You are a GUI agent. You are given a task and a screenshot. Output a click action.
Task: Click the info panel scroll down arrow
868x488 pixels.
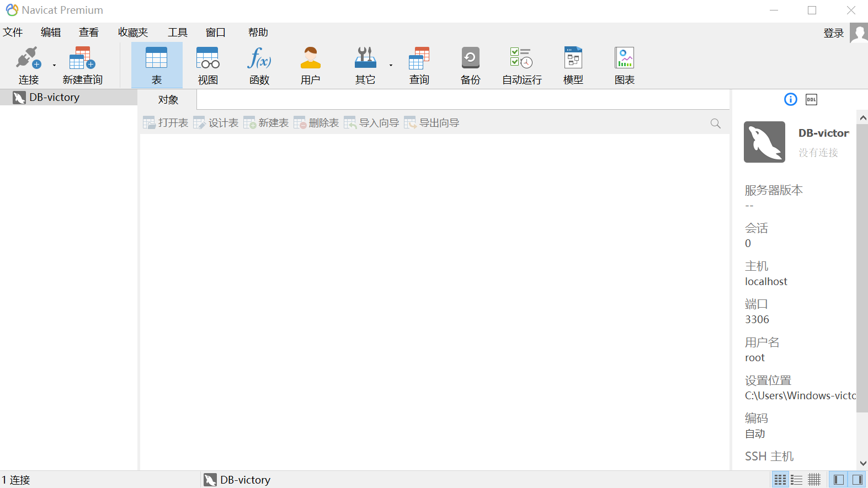tap(863, 464)
